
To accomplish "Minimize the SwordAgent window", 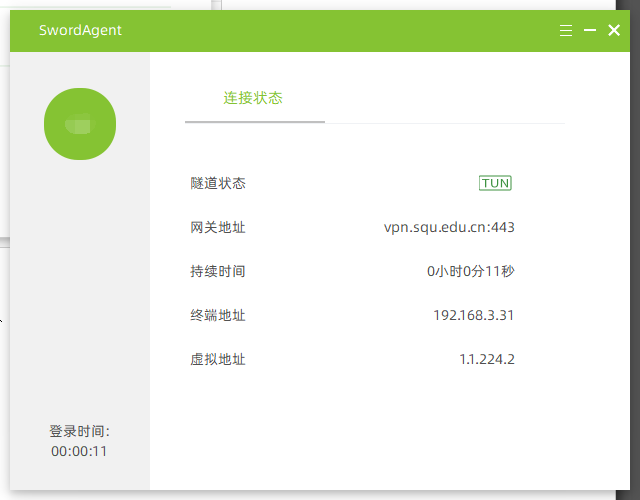I will click(590, 31).
